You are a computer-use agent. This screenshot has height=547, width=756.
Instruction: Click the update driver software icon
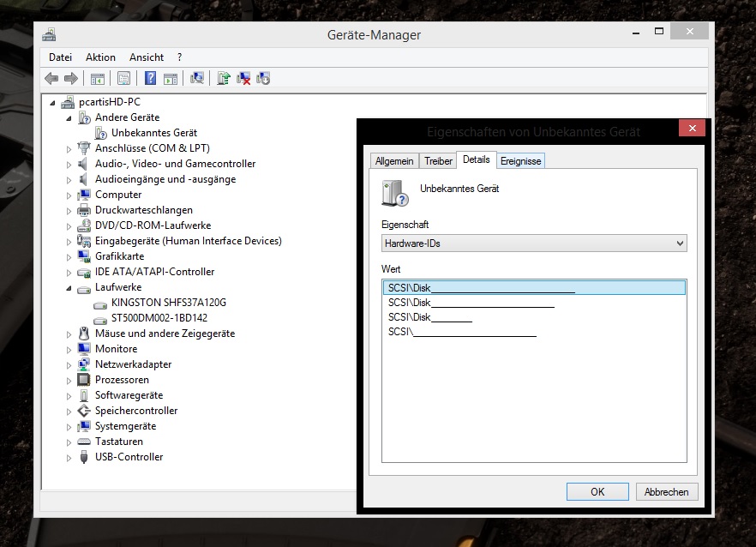click(x=223, y=78)
